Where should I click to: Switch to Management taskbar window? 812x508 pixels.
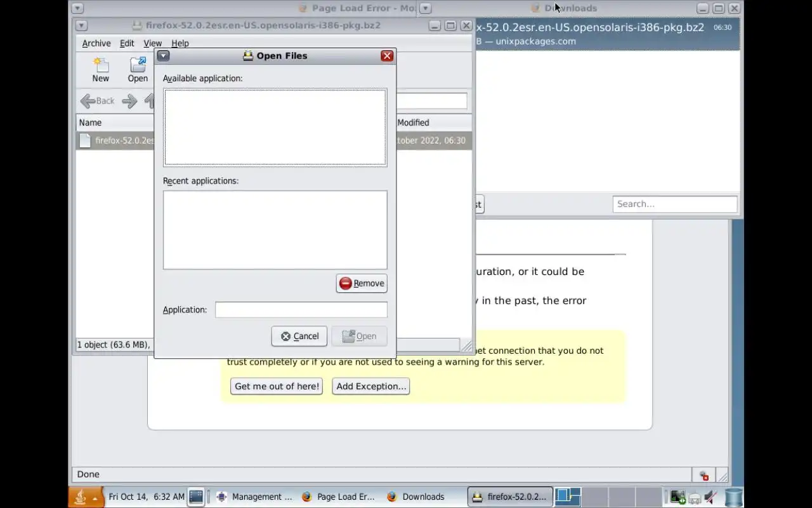(254, 497)
